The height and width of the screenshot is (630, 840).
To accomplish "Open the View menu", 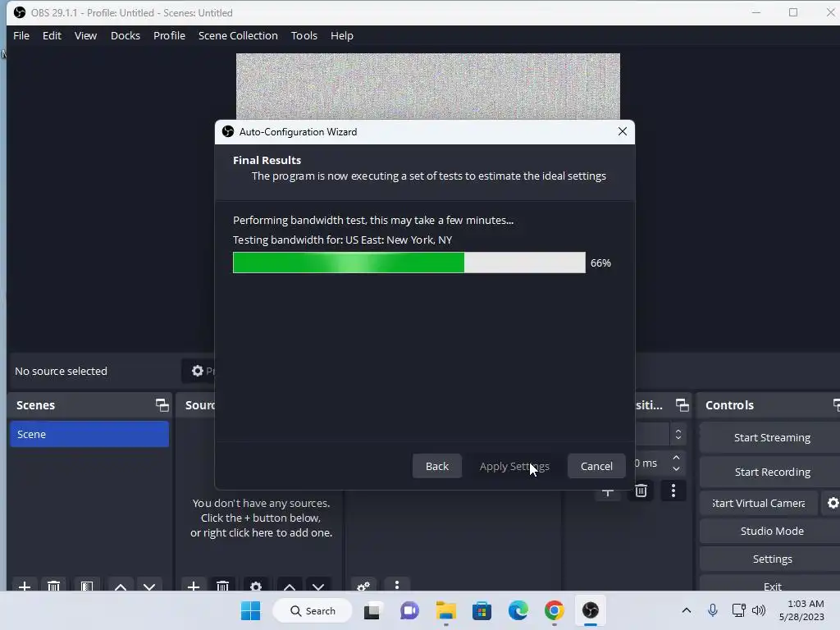I will click(85, 35).
